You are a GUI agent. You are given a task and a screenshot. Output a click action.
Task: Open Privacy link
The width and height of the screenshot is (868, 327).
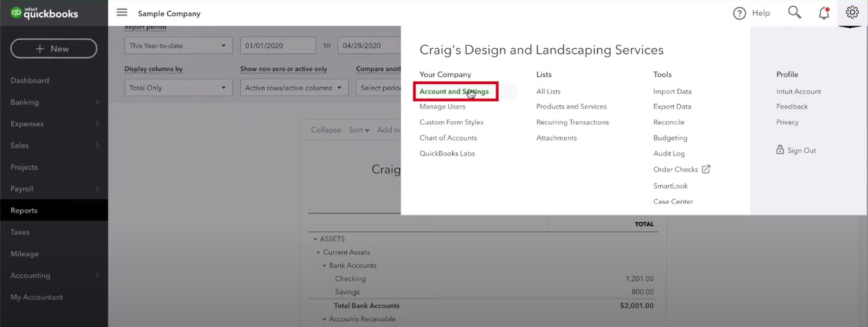coord(787,122)
